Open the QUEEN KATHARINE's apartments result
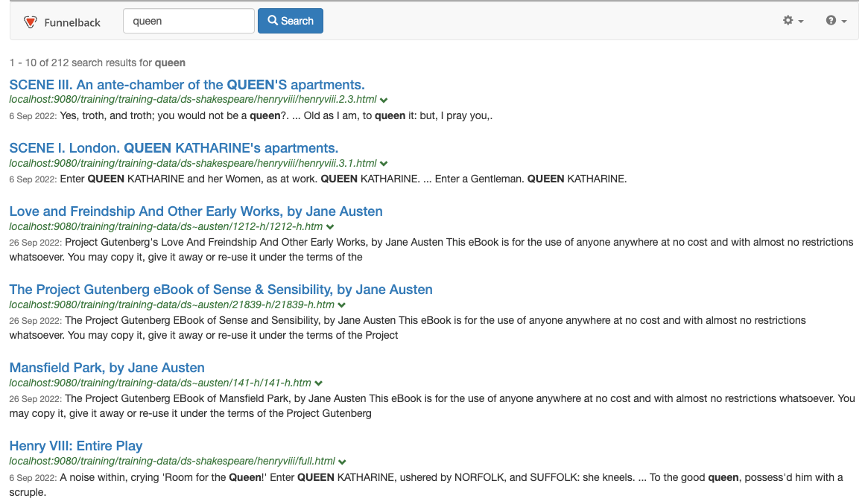Image resolution: width=868 pixels, height=504 pixels. point(174,148)
